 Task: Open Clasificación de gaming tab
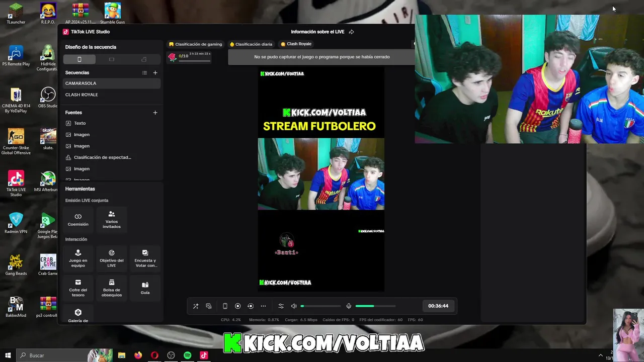point(196,44)
